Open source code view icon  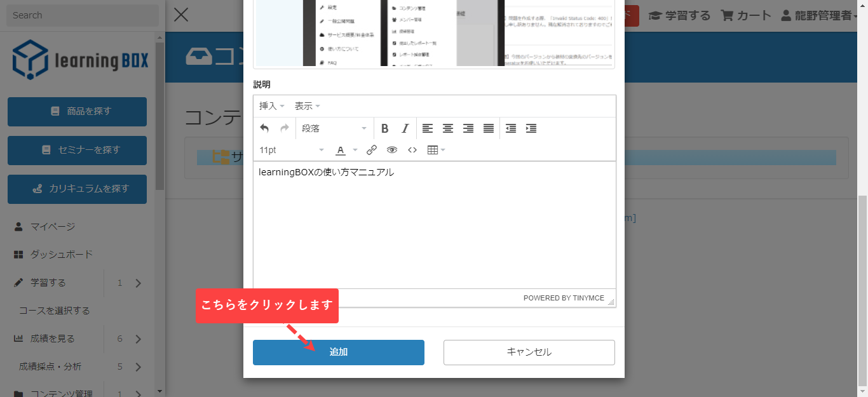pos(412,150)
